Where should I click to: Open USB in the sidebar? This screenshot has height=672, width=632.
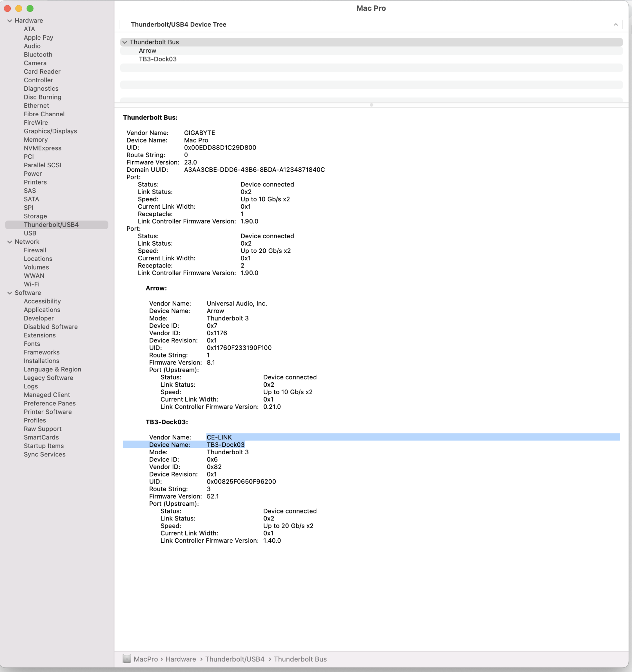pos(30,233)
